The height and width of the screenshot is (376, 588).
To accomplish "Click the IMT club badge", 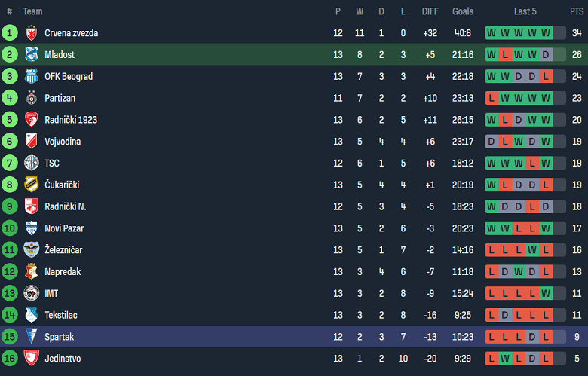I will click(31, 293).
